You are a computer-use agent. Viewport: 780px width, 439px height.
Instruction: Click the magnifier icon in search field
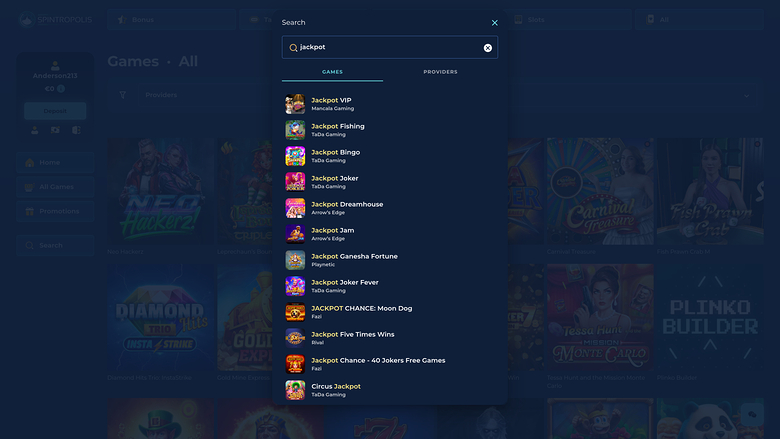tap(293, 48)
